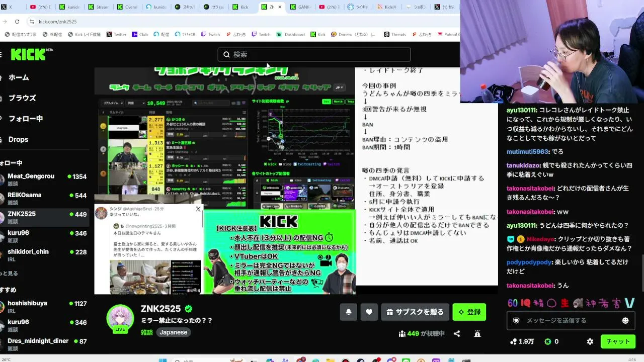
Task: Click the notification bell button for ZNK2525
Action: 349,312
